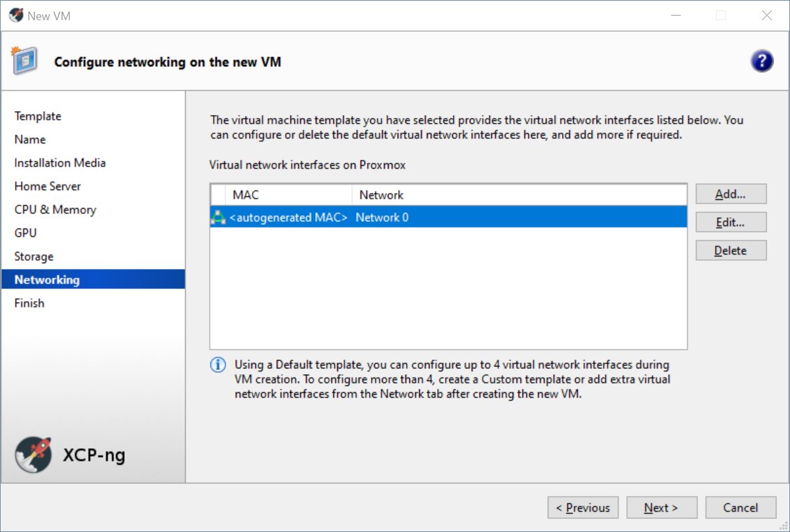790x532 pixels.
Task: Click the XCP-ng rocket logo
Action: (33, 455)
